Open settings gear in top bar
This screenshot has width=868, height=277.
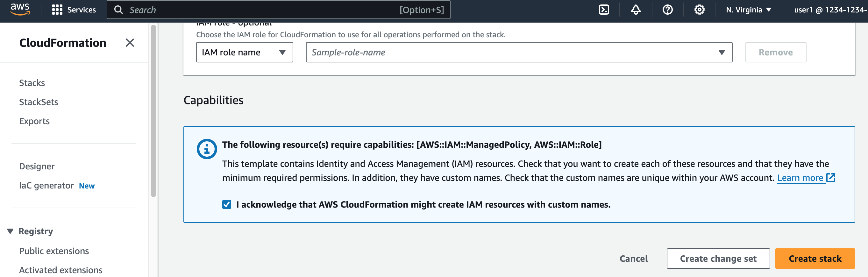699,10
